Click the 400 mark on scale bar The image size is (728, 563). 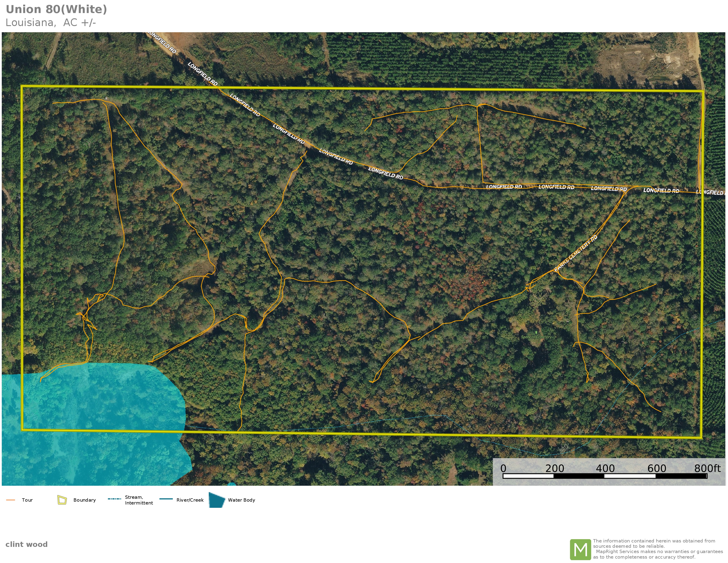point(605,468)
